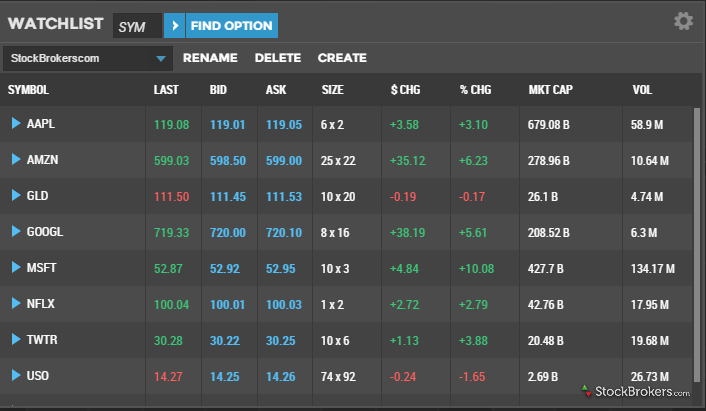Click MSFT percent change +10.08
Screen dimensions: 706x411
click(x=476, y=269)
